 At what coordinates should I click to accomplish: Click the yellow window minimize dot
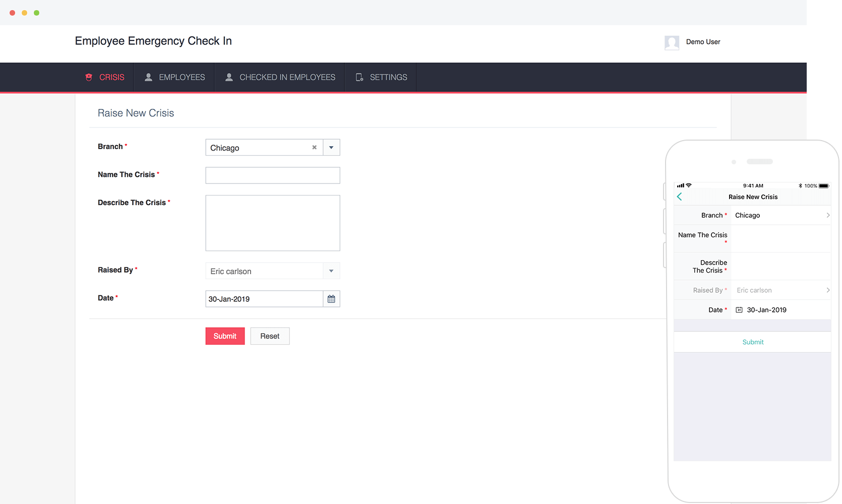pyautogui.click(x=24, y=13)
